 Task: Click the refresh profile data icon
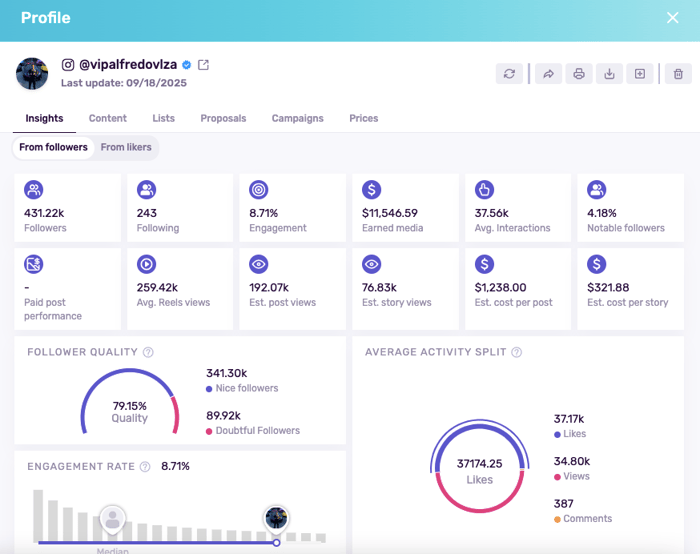pyautogui.click(x=510, y=73)
